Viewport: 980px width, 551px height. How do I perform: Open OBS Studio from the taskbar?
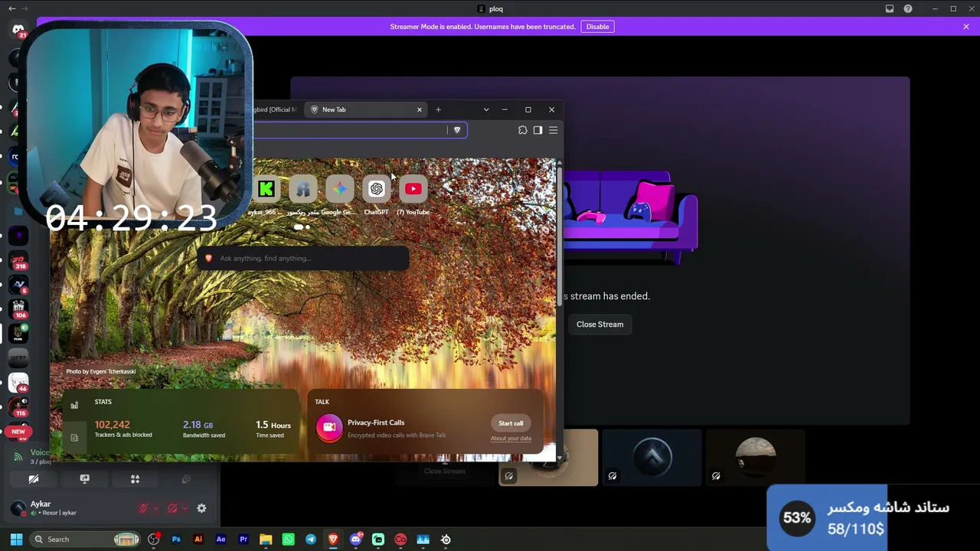(x=154, y=540)
